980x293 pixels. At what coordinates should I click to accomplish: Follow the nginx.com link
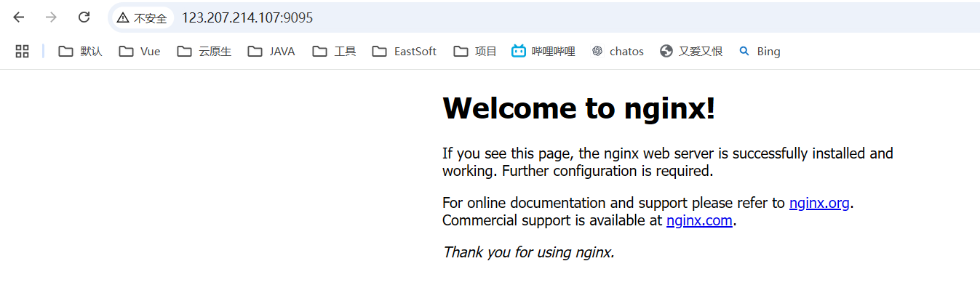coord(699,220)
